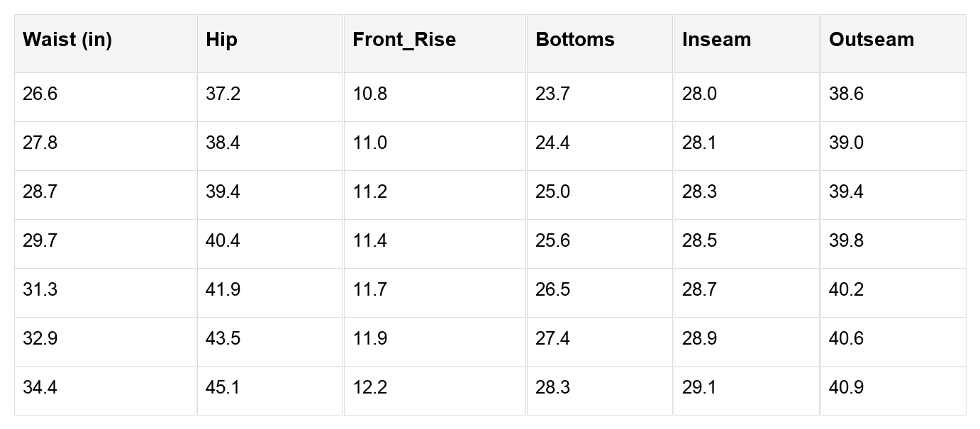The image size is (980, 429).
Task: Select the bottoms cell 28.3
Action: click(x=552, y=388)
